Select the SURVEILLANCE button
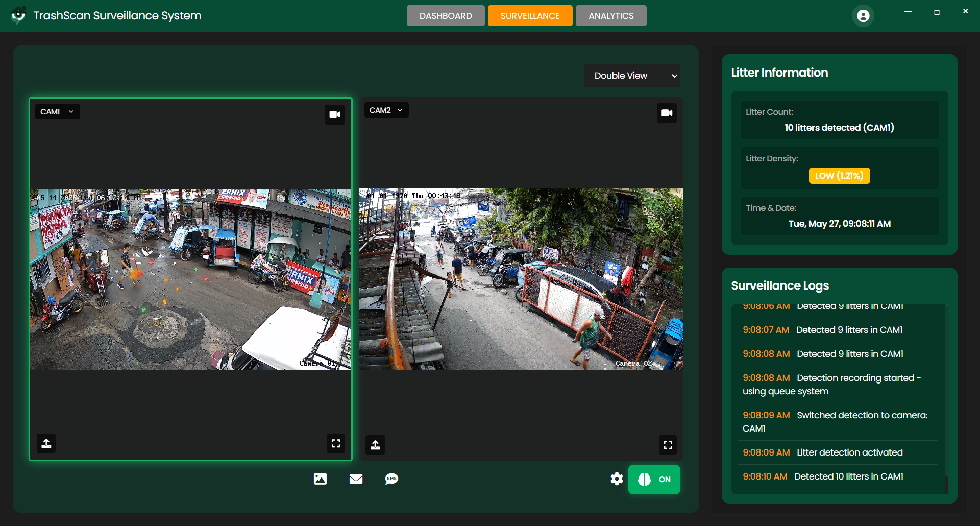This screenshot has width=980, height=526. (530, 15)
